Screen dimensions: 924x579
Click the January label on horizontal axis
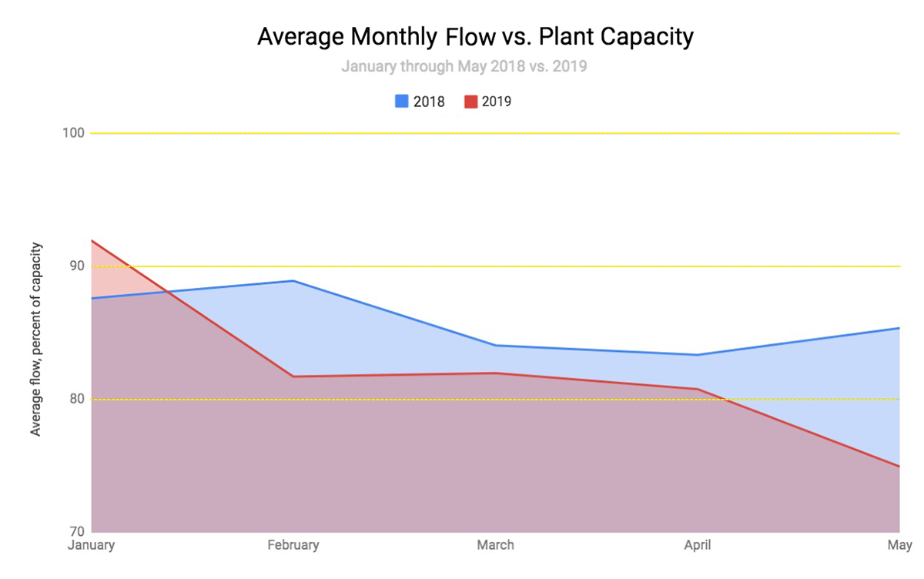pos(91,545)
